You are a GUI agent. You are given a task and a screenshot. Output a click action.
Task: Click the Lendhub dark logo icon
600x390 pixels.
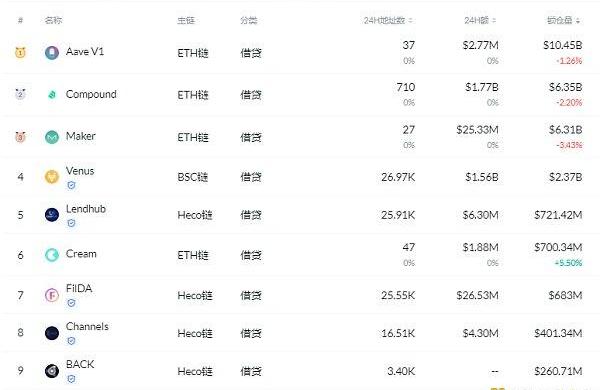[x=52, y=215]
